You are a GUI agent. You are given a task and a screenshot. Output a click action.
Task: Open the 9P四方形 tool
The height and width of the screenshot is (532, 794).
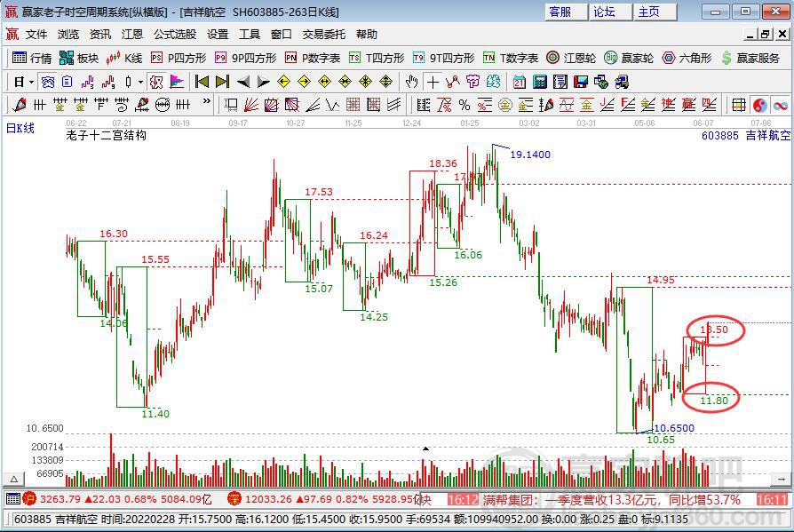pyautogui.click(x=246, y=59)
